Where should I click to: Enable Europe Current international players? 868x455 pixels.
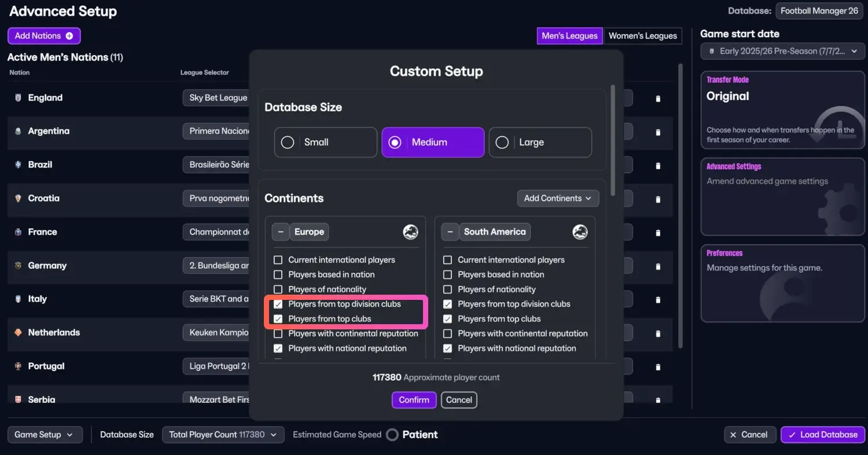[x=278, y=260]
